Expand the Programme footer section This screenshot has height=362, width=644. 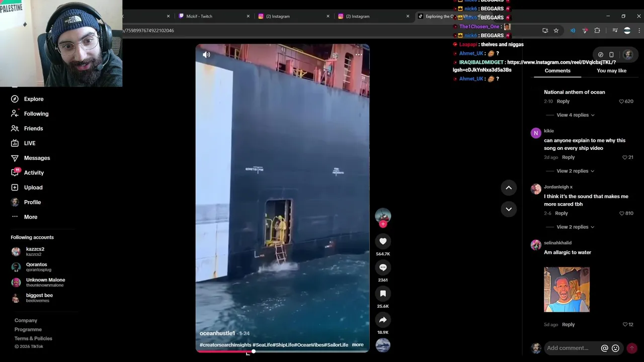[28, 329]
